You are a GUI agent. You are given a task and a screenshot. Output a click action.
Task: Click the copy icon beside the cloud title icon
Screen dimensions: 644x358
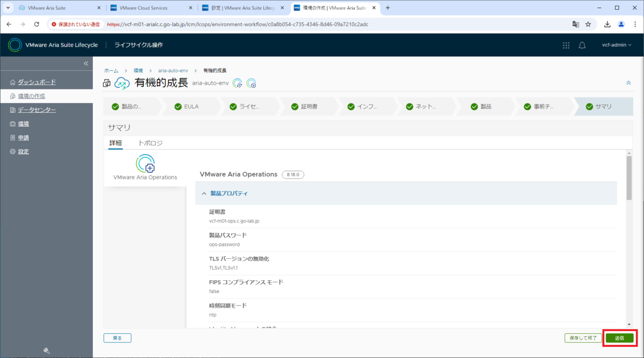pyautogui.click(x=107, y=83)
